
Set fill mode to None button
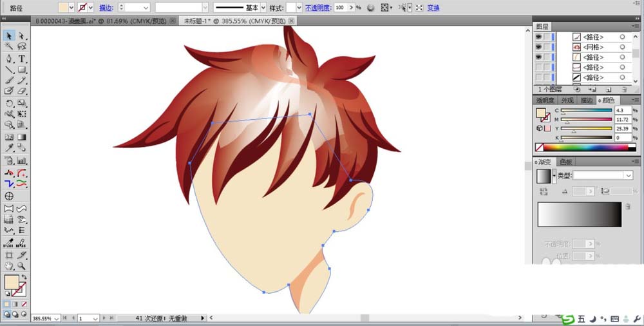[x=24, y=304]
